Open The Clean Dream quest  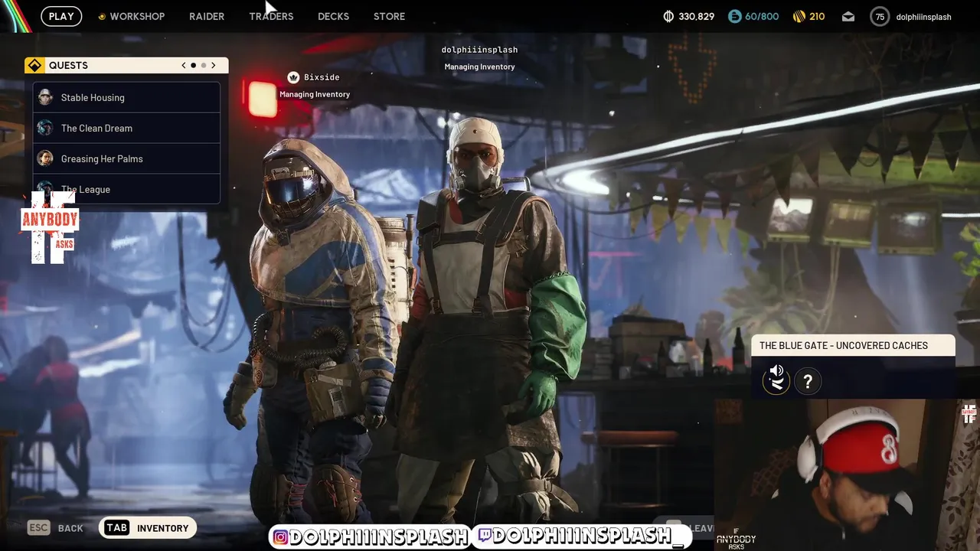tap(126, 128)
